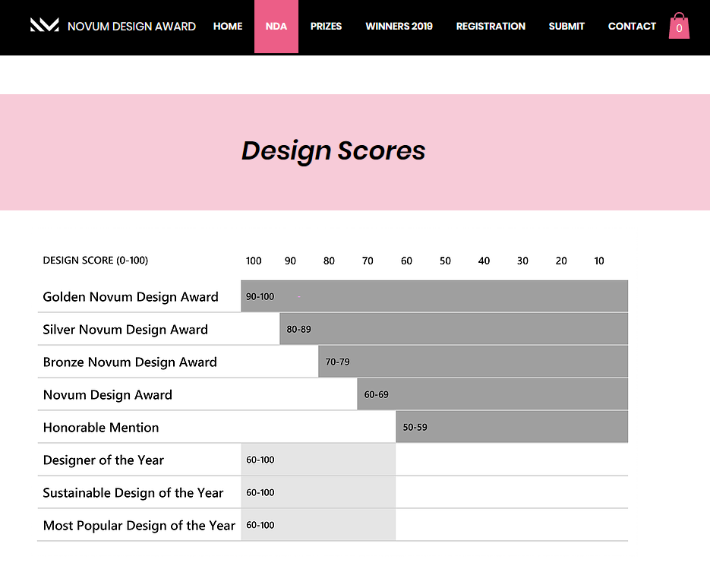Open the shopping bag cart icon
Screen dimensions: 710x588
(x=679, y=26)
